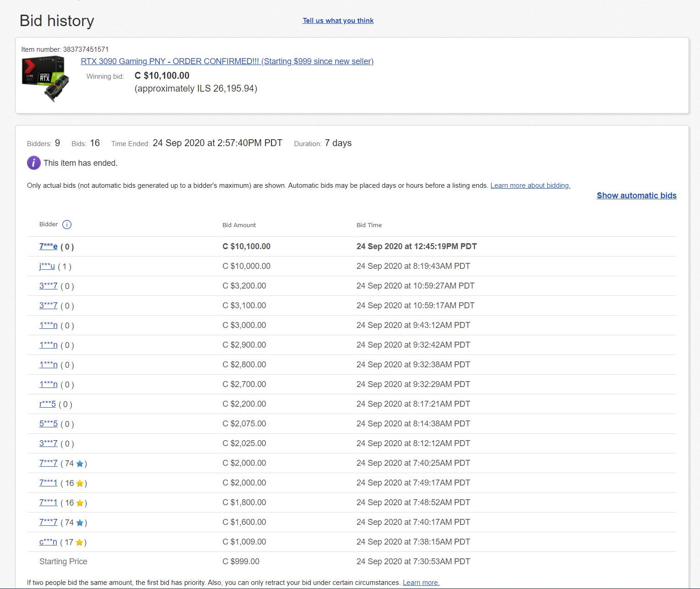
Task: Click the Bids count '16'
Action: (95, 143)
